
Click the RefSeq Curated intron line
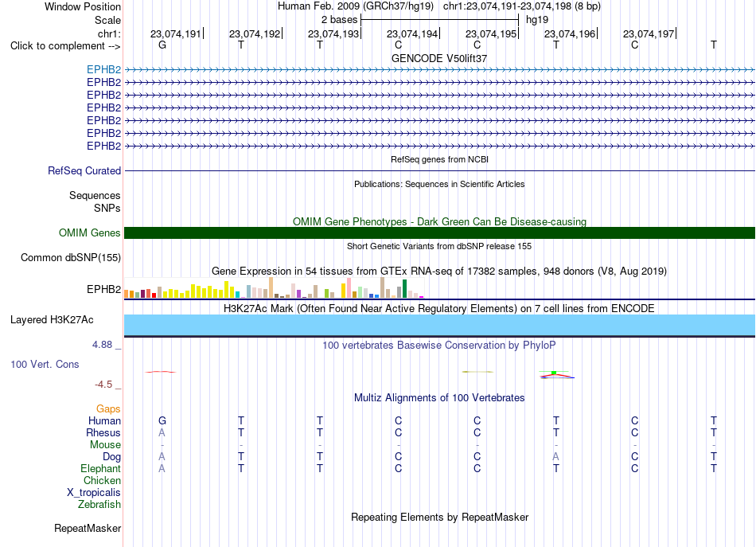439,170
